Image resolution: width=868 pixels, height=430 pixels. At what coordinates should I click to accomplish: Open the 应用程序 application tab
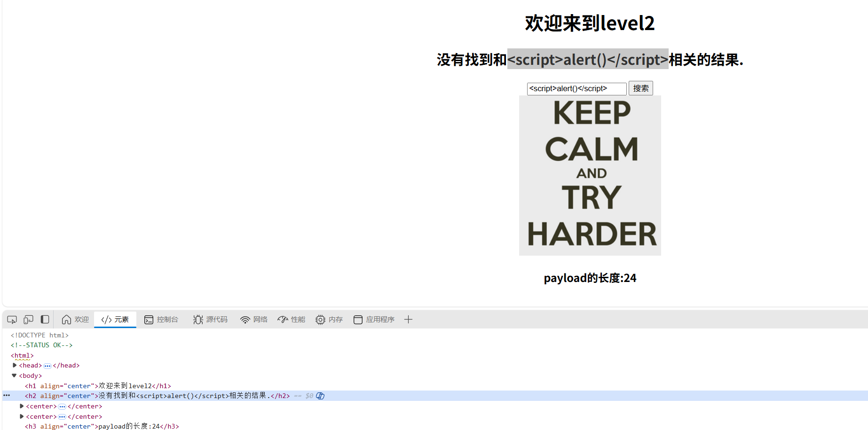coord(374,320)
